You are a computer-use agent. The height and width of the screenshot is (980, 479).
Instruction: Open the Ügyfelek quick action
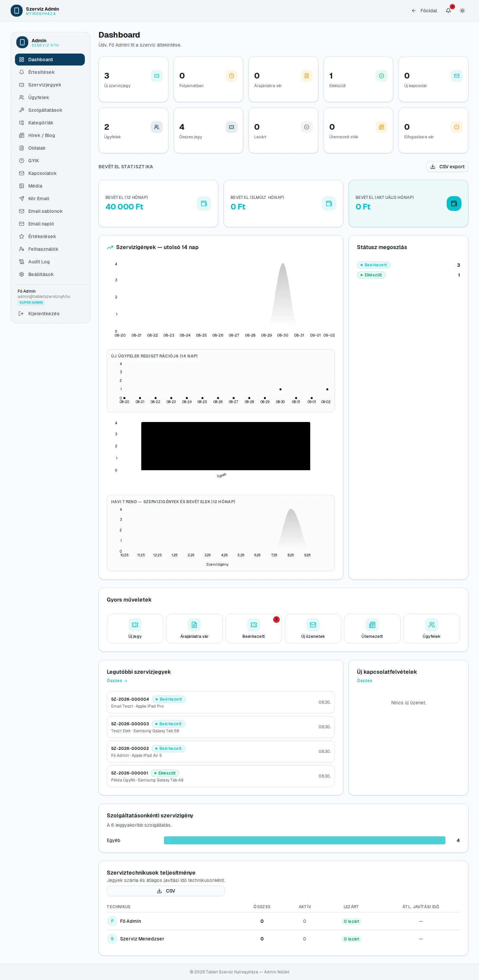pyautogui.click(x=431, y=629)
